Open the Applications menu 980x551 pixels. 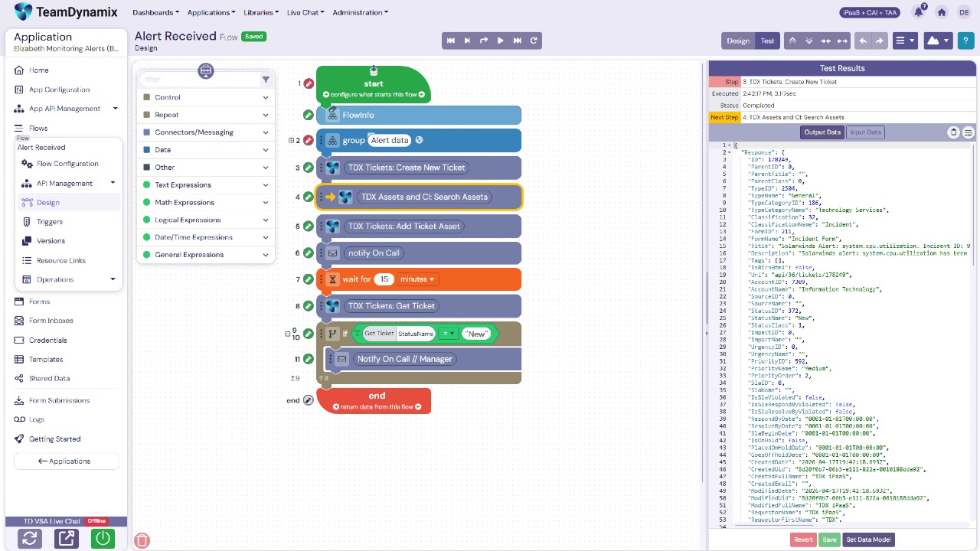point(211,12)
